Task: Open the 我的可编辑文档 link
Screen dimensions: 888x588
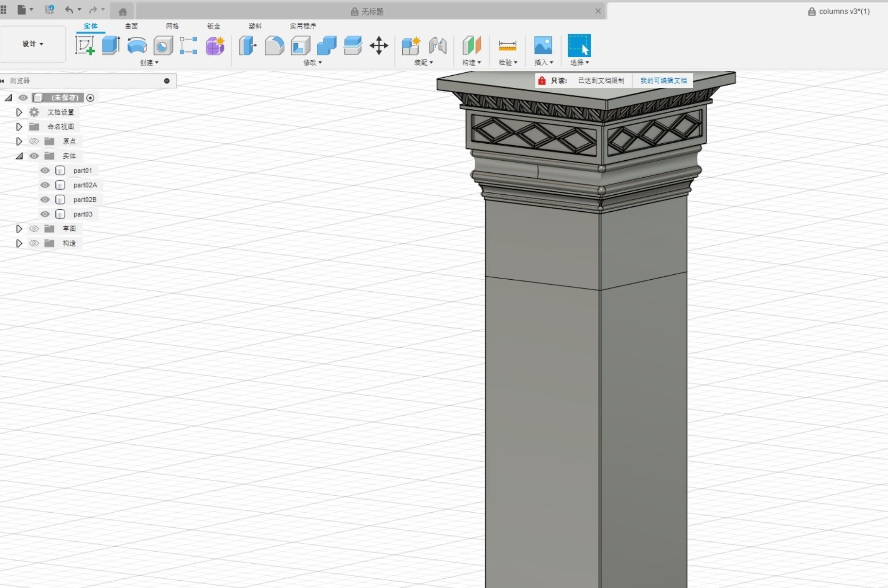Action: pos(663,81)
